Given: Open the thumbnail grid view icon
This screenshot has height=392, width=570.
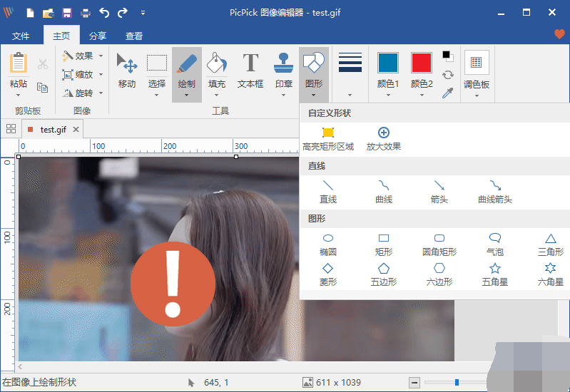Looking at the screenshot, I should [11, 128].
